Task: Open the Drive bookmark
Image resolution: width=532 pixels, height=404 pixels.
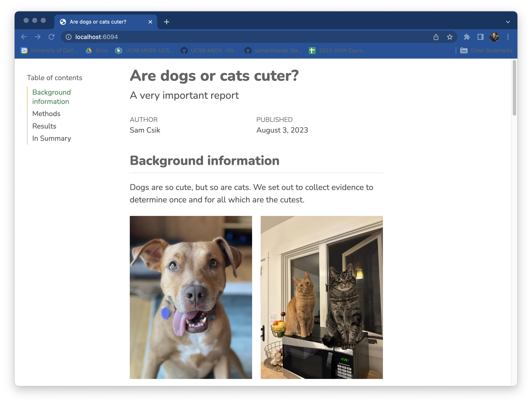Action: coord(97,51)
